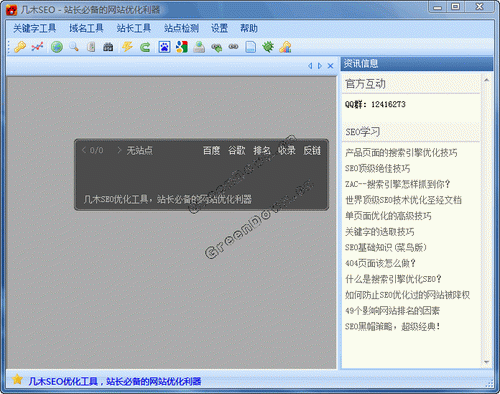Open the SEO顶级绝佳技巧 article link
Viewport: 500px width, 394px height.
[x=378, y=168]
